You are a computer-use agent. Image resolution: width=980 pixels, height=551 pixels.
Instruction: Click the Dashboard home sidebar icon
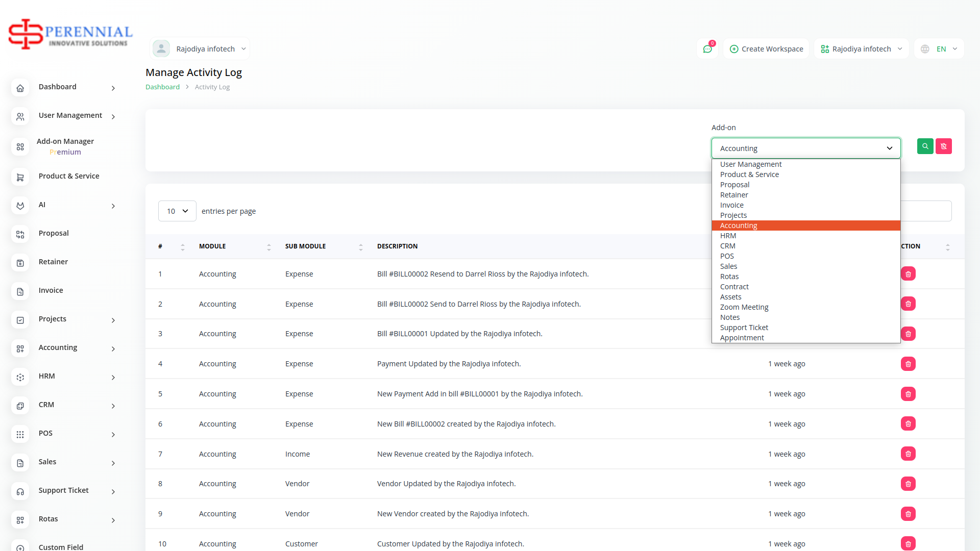[x=20, y=88]
